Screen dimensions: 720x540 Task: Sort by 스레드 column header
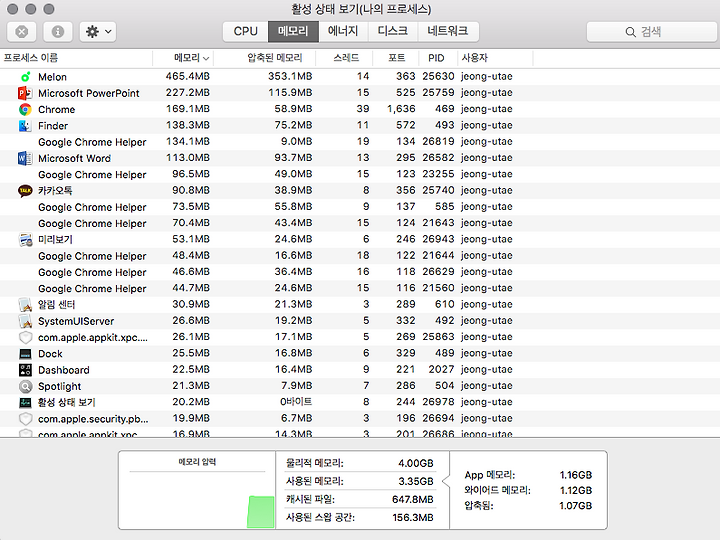coord(346,58)
